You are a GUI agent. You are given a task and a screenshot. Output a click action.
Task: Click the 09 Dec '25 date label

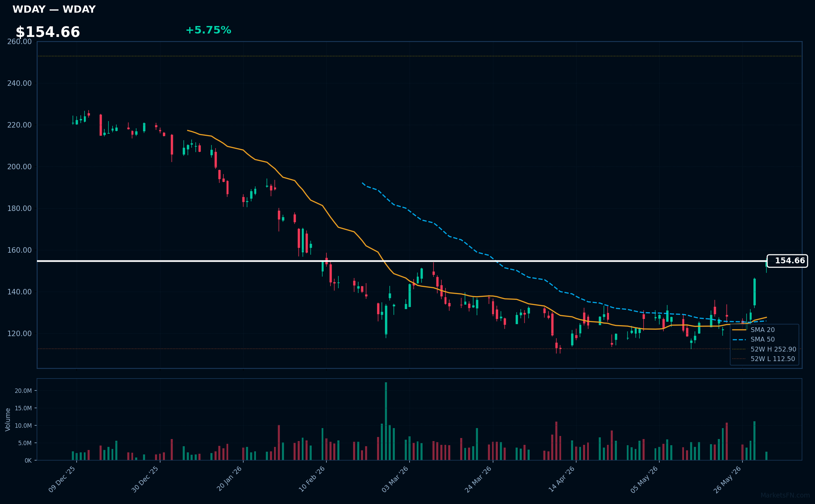(x=62, y=479)
